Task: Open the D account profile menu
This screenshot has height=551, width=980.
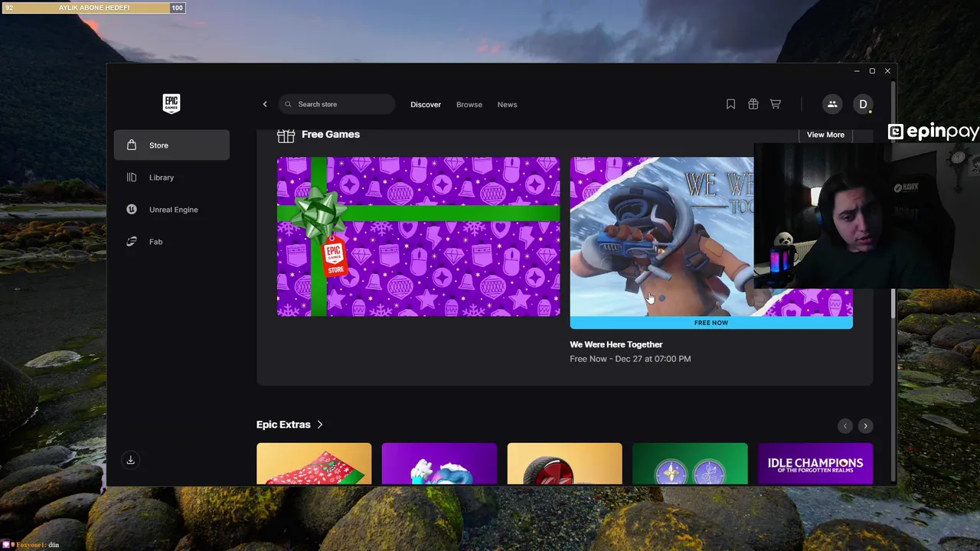Action: (863, 104)
